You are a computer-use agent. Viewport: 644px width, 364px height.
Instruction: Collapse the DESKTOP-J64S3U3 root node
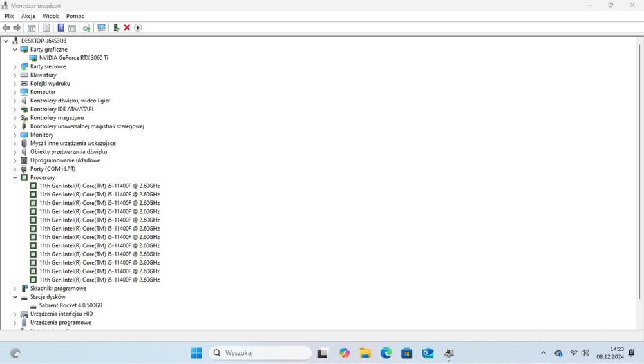click(x=6, y=41)
